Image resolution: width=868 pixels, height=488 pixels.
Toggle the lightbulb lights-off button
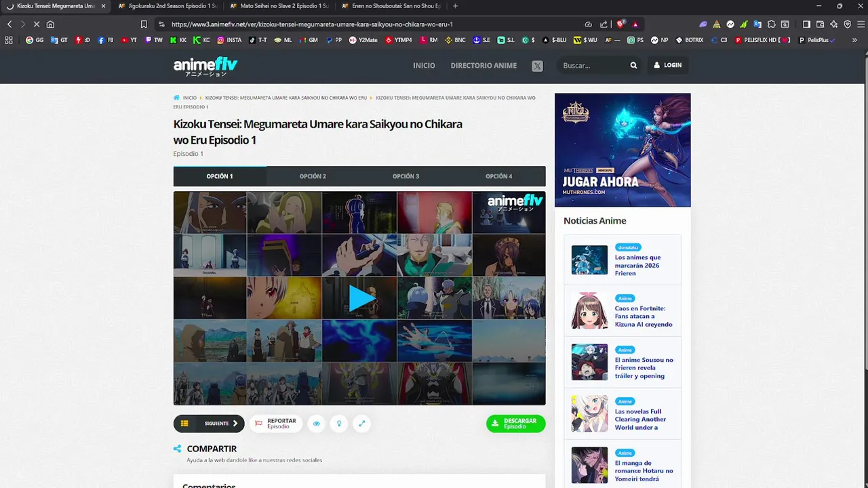tap(339, 424)
